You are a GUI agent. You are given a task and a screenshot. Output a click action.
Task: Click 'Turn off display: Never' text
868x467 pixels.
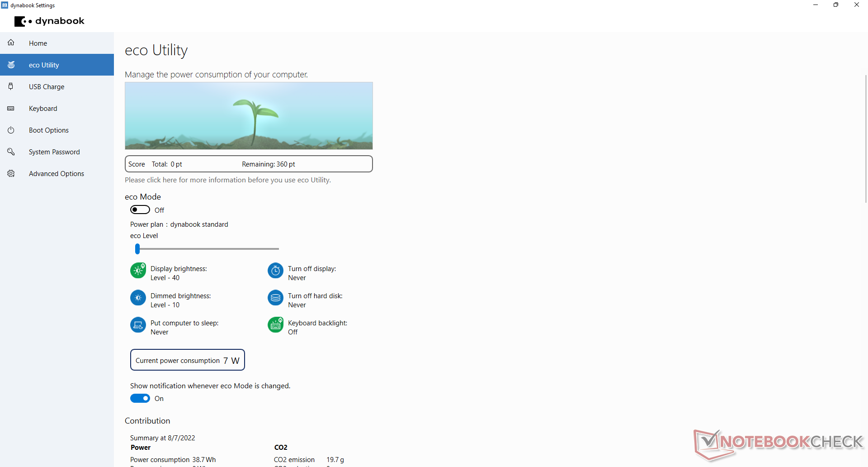tap(312, 273)
